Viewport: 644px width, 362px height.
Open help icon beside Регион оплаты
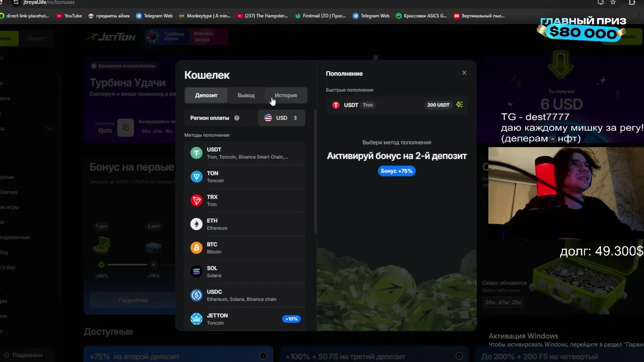pos(236,118)
